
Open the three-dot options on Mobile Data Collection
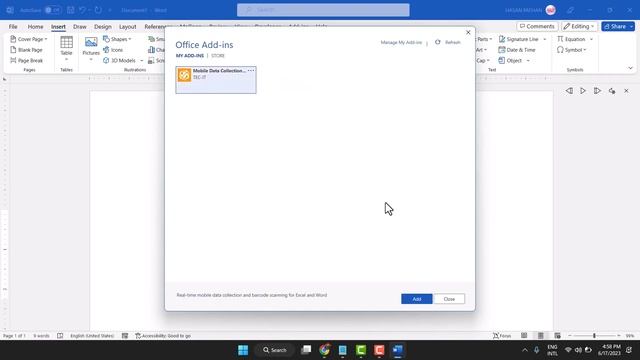click(251, 71)
